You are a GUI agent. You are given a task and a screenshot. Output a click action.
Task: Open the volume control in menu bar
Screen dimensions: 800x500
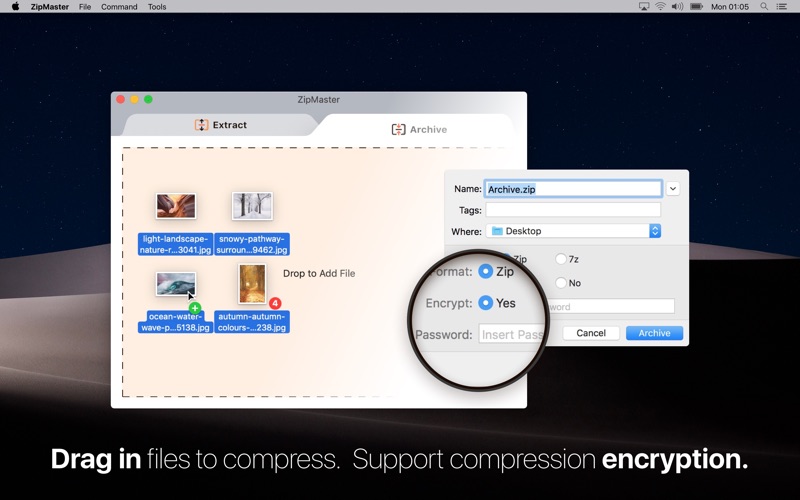click(677, 7)
